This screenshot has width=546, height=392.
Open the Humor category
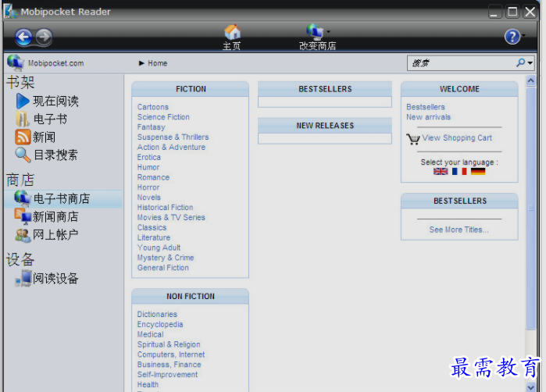pyautogui.click(x=148, y=167)
